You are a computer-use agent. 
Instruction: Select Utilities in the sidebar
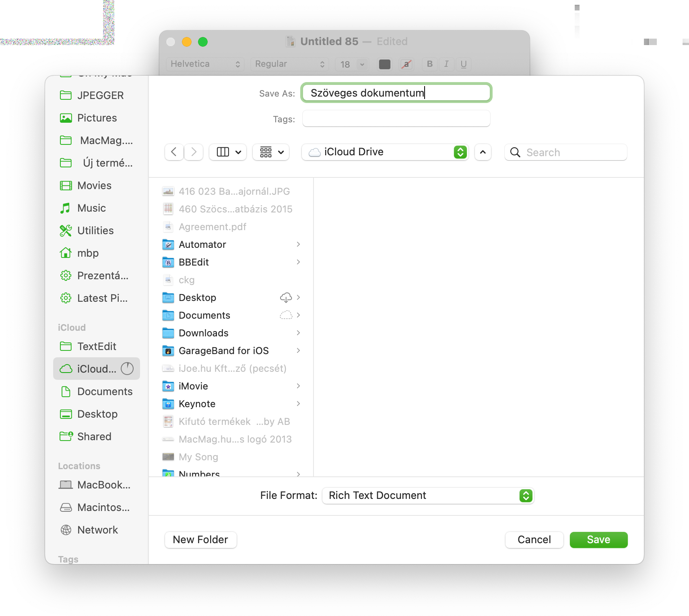[x=97, y=231]
